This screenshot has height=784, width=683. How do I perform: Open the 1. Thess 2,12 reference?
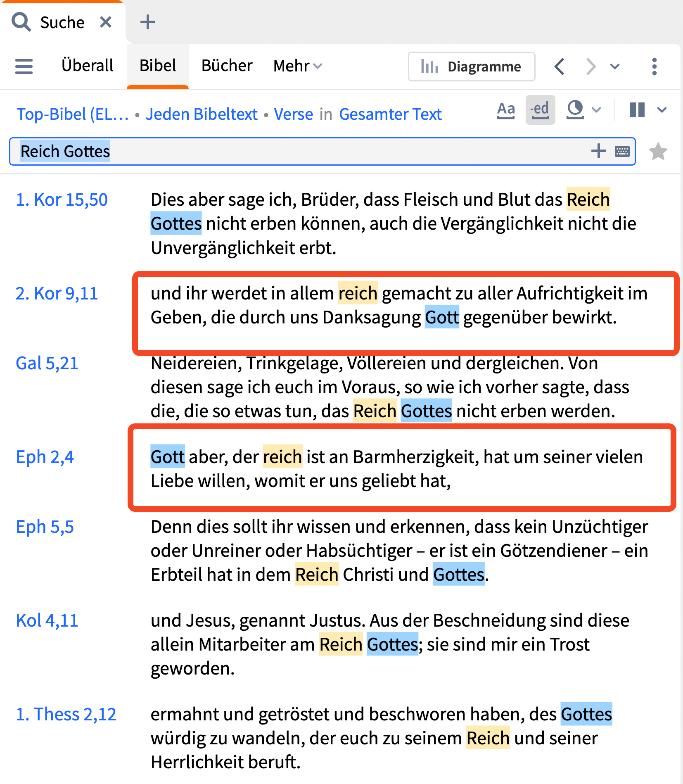pos(66,714)
